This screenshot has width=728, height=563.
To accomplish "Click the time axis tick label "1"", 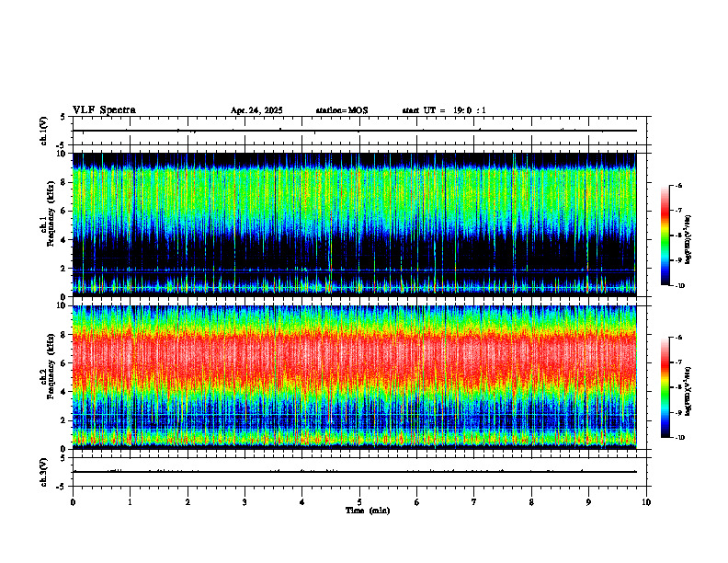I will point(130,502).
